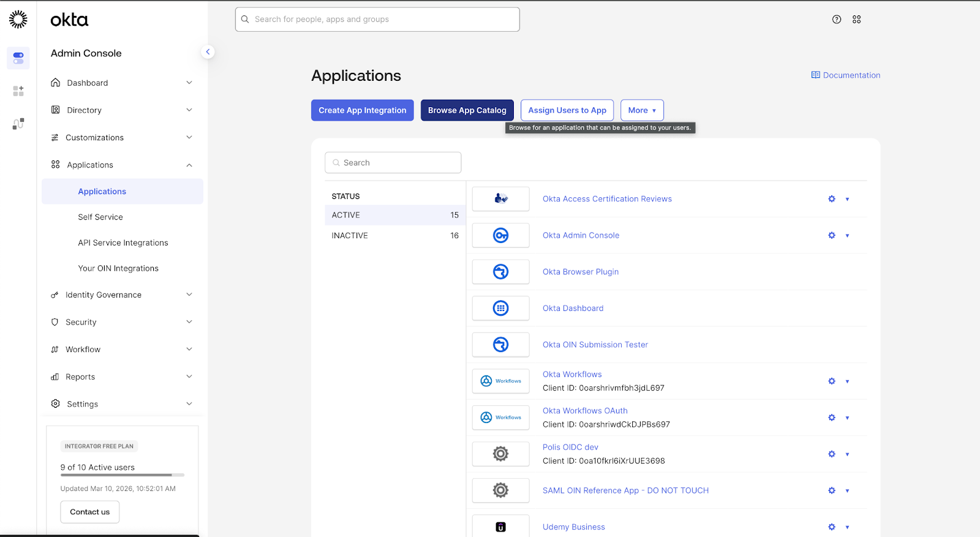Click the SAML OIN Reference App gear logo
980x537 pixels.
[501, 490]
